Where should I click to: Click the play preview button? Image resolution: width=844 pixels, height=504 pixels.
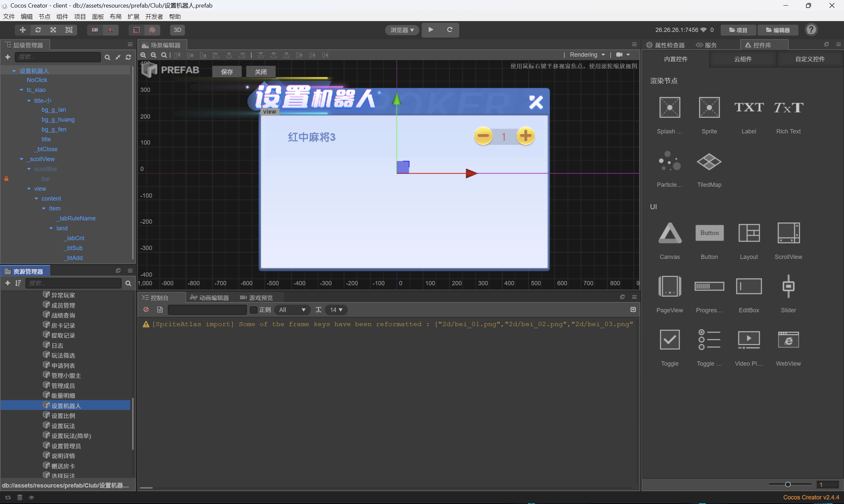click(431, 30)
